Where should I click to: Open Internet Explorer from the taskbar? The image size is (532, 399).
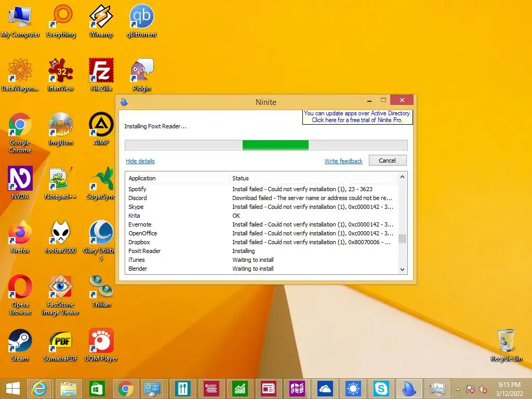[x=39, y=389]
